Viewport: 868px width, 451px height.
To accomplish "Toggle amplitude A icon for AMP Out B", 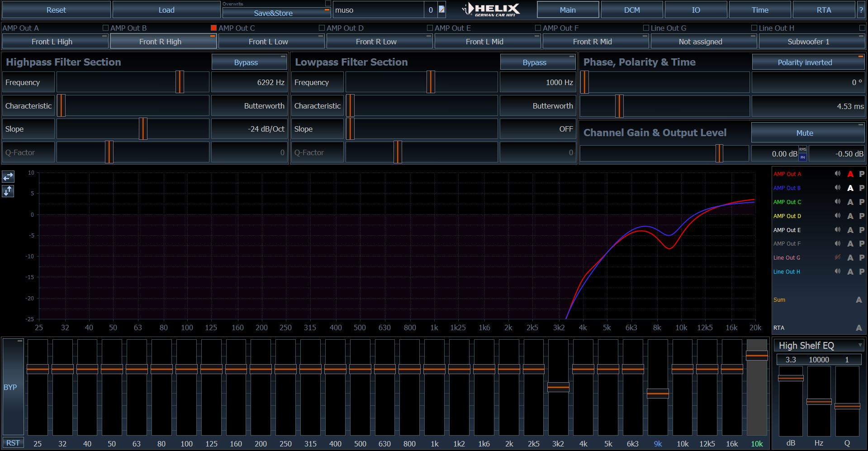I will coord(850,188).
